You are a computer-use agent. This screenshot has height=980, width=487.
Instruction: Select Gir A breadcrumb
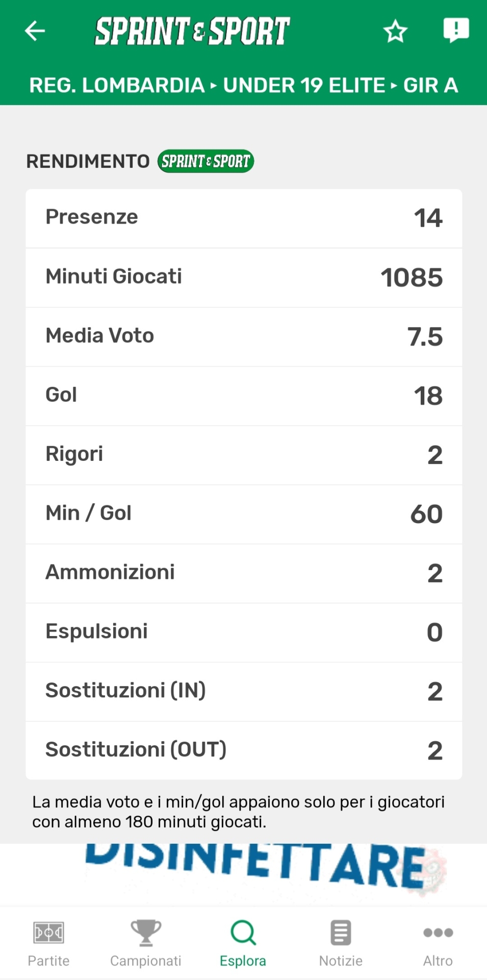click(x=430, y=85)
